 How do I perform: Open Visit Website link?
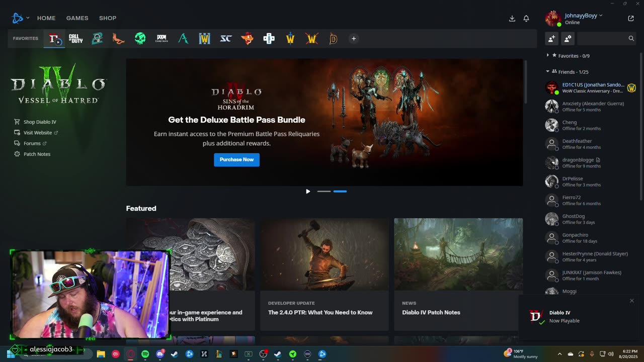click(36, 133)
